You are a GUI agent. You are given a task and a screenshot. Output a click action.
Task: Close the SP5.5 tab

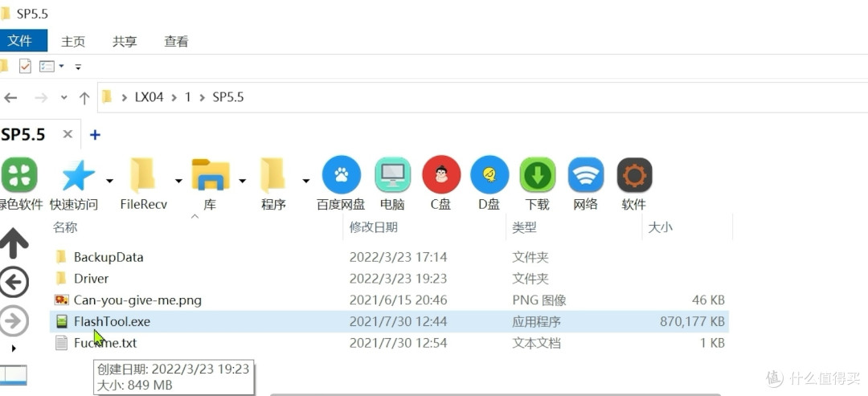coord(68,134)
